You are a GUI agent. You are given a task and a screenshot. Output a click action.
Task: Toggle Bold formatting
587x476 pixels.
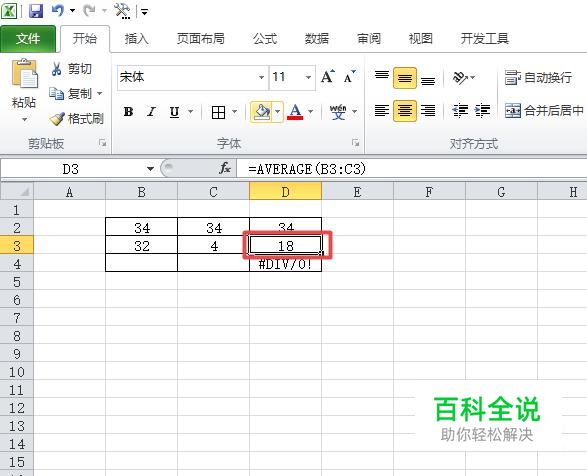[128, 112]
